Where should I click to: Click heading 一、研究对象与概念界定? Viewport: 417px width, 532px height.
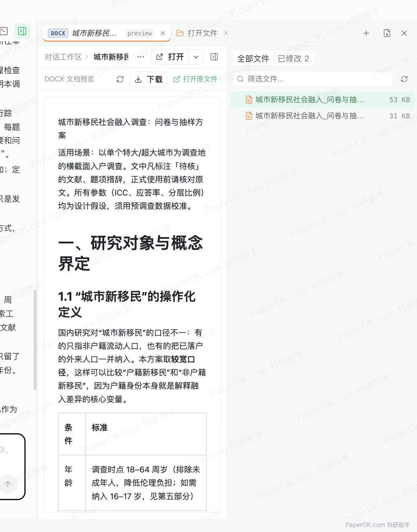pos(131,253)
